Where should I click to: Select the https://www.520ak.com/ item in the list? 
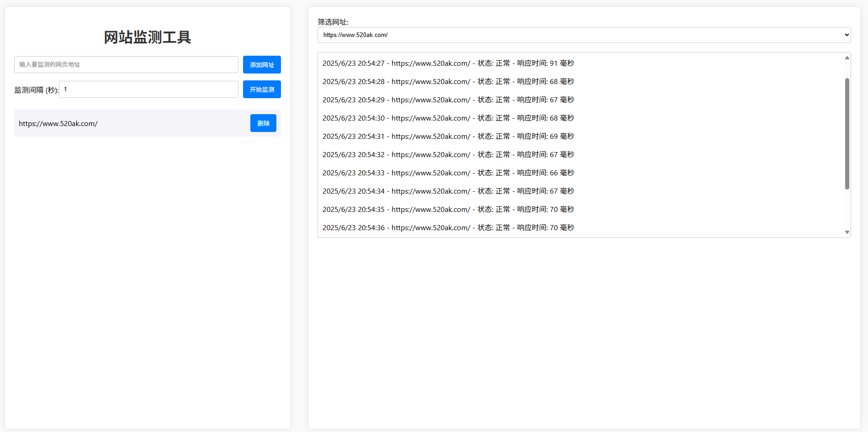tap(58, 124)
